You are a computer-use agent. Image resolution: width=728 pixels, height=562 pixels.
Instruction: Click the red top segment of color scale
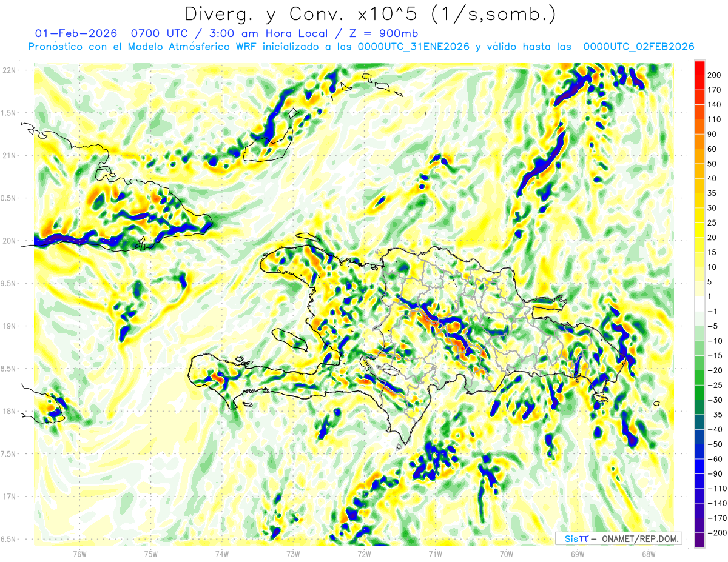699,67
